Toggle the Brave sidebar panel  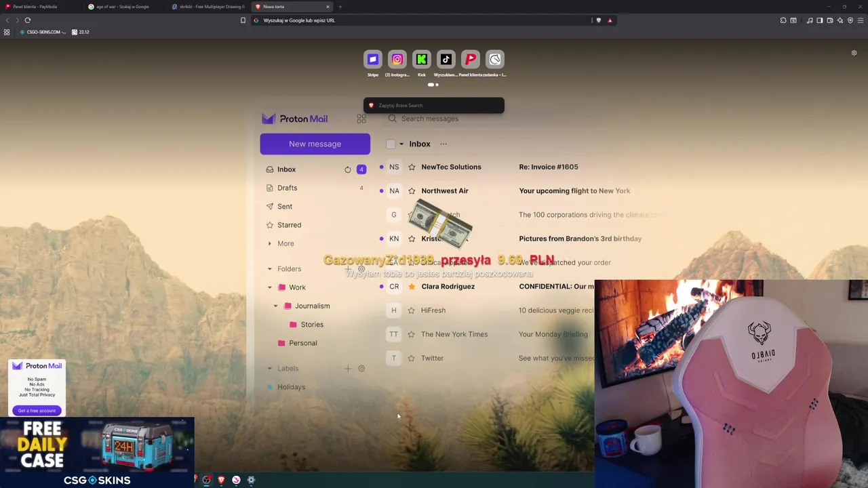pyautogui.click(x=819, y=20)
